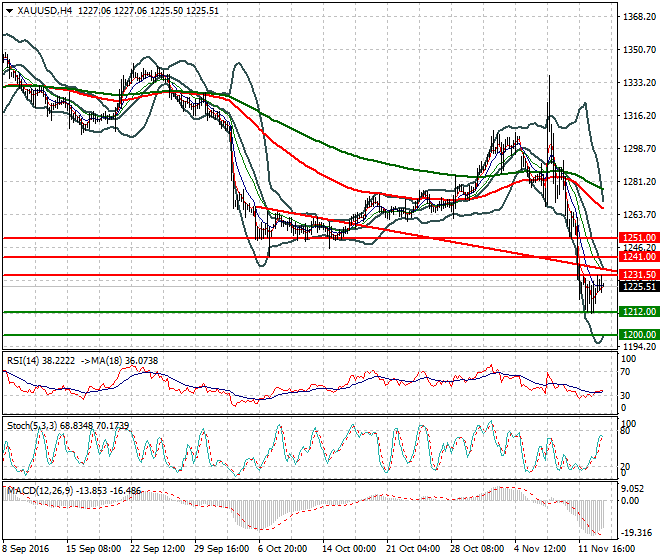Click the MACD scale value -19.316
Screen dimensions: 660x560
tap(636, 533)
